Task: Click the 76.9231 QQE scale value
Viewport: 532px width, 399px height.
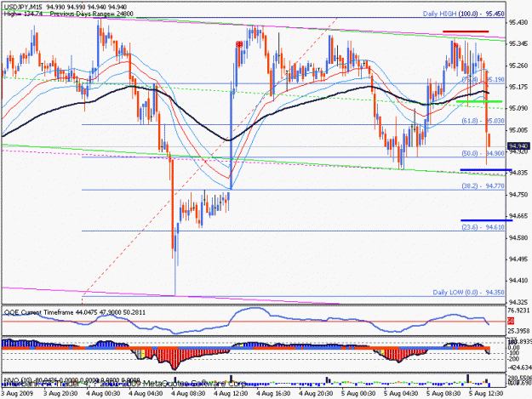Action: pyautogui.click(x=519, y=311)
